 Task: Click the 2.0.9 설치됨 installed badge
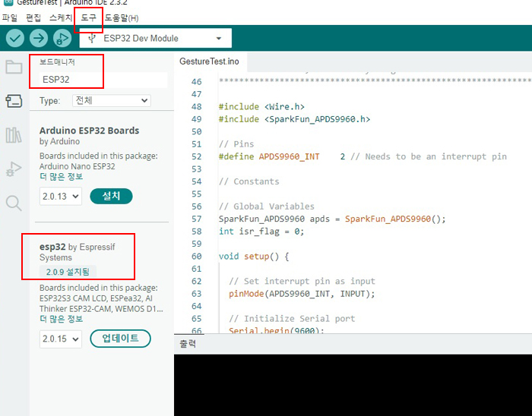tap(68, 272)
